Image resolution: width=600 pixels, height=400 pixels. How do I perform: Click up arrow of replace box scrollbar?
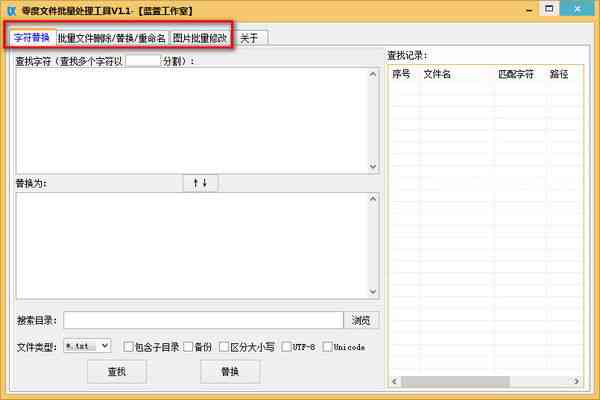(373, 198)
